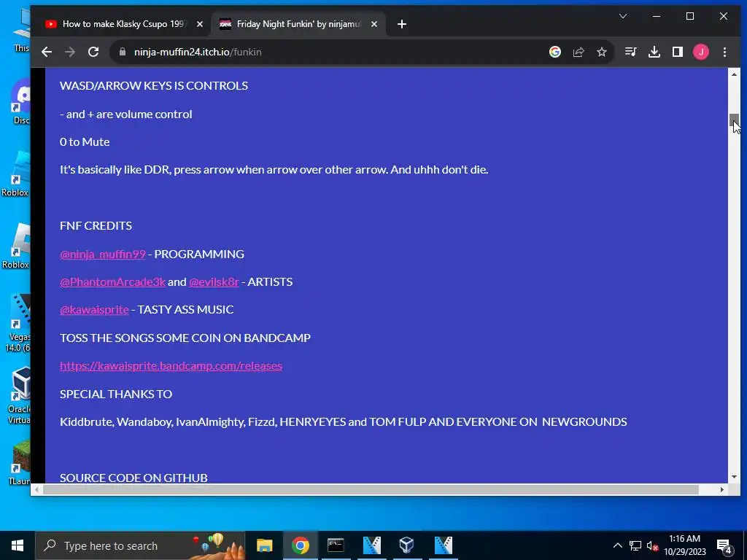The height and width of the screenshot is (560, 747).
Task: Click 'WASD/ARROW KEYS IS CONTROLS' text
Action: pos(154,86)
